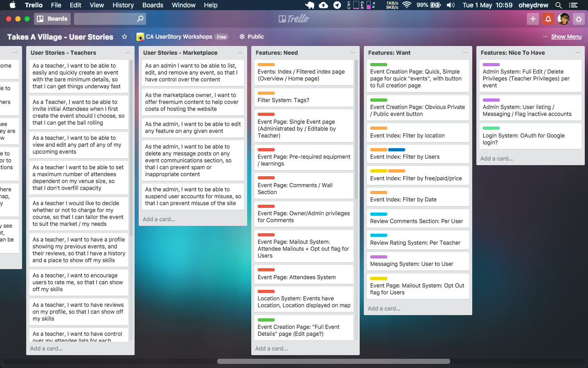588x368 pixels.
Task: Open the Edit menu
Action: (75, 5)
